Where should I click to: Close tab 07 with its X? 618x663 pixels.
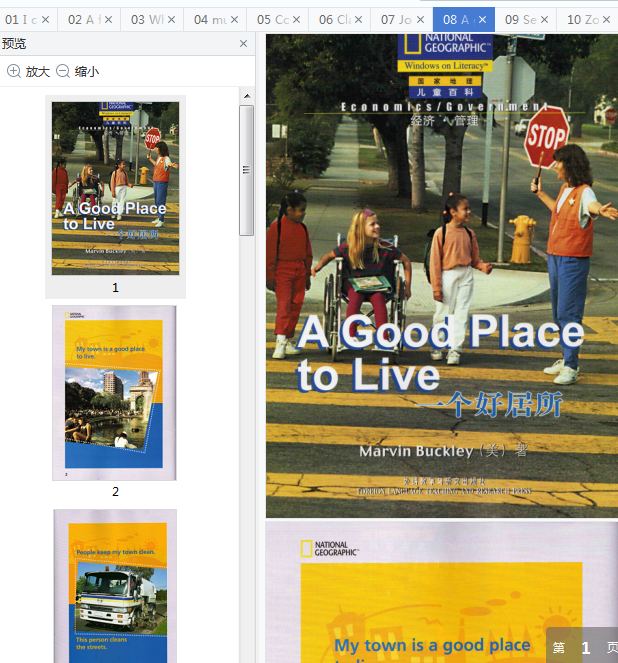(421, 19)
